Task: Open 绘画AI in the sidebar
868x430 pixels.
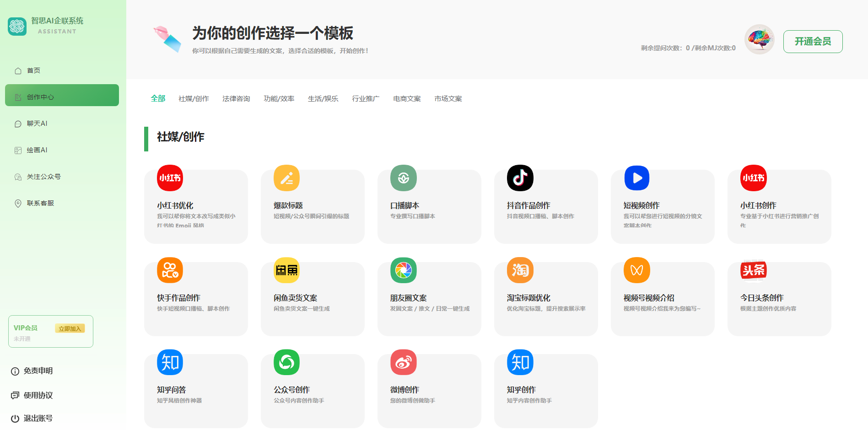Action: coord(37,150)
